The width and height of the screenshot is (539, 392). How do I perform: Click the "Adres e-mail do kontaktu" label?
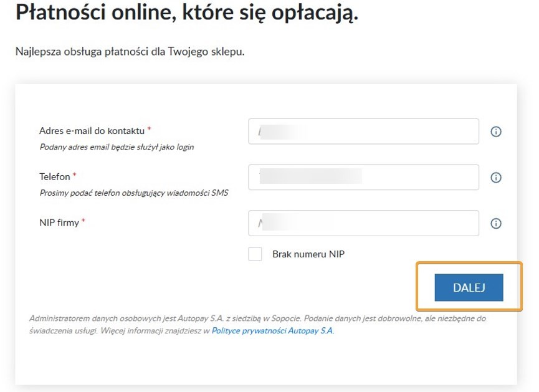(92, 131)
